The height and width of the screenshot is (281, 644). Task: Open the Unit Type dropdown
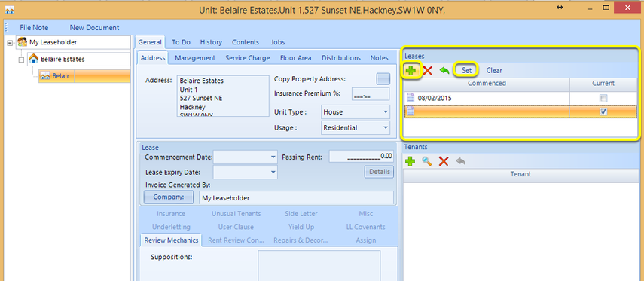[x=385, y=111]
